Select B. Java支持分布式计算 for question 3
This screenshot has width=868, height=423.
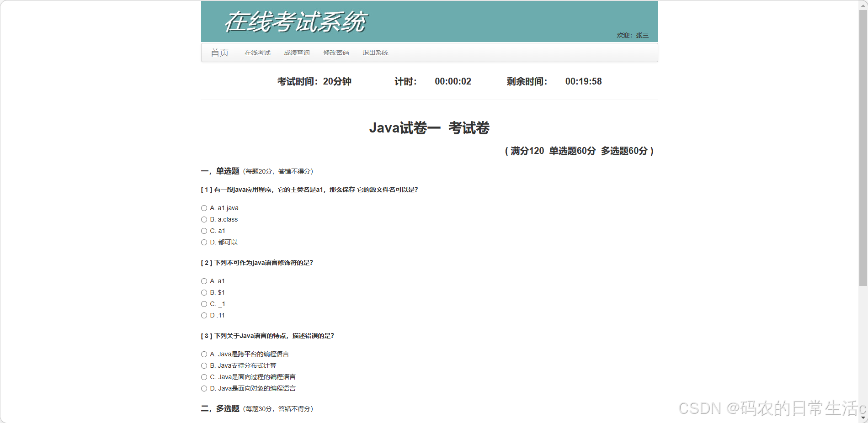[x=204, y=365]
